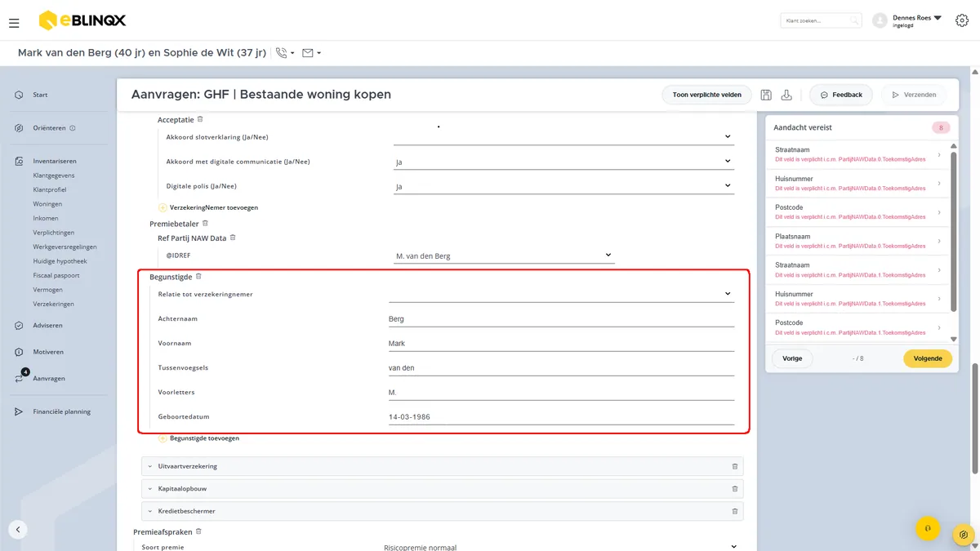Viewport: 980px width, 551px height.
Task: Delete the Begunstigde entry via its trash icon
Action: tap(198, 277)
